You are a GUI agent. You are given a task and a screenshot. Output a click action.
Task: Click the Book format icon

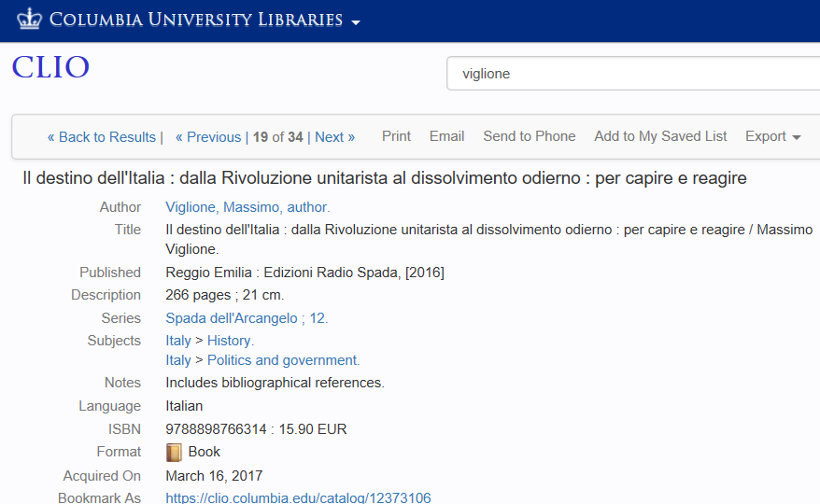pyautogui.click(x=174, y=453)
